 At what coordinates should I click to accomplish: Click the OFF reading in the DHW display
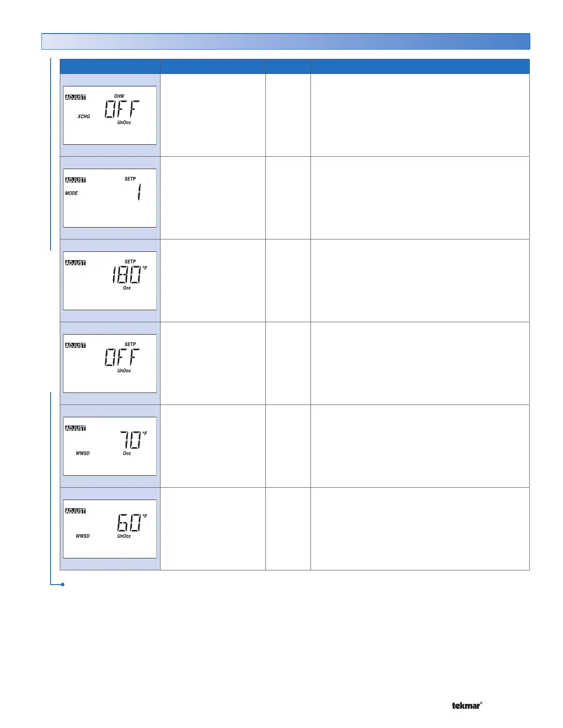(x=122, y=109)
